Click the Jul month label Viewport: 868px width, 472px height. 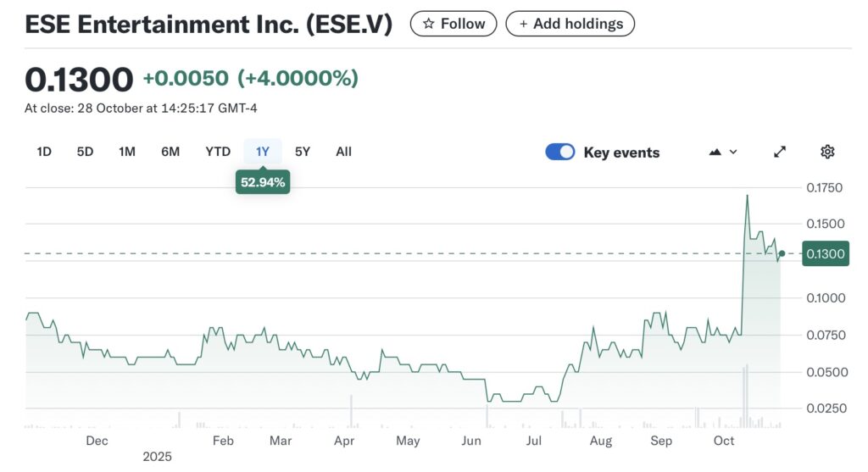pyautogui.click(x=534, y=441)
